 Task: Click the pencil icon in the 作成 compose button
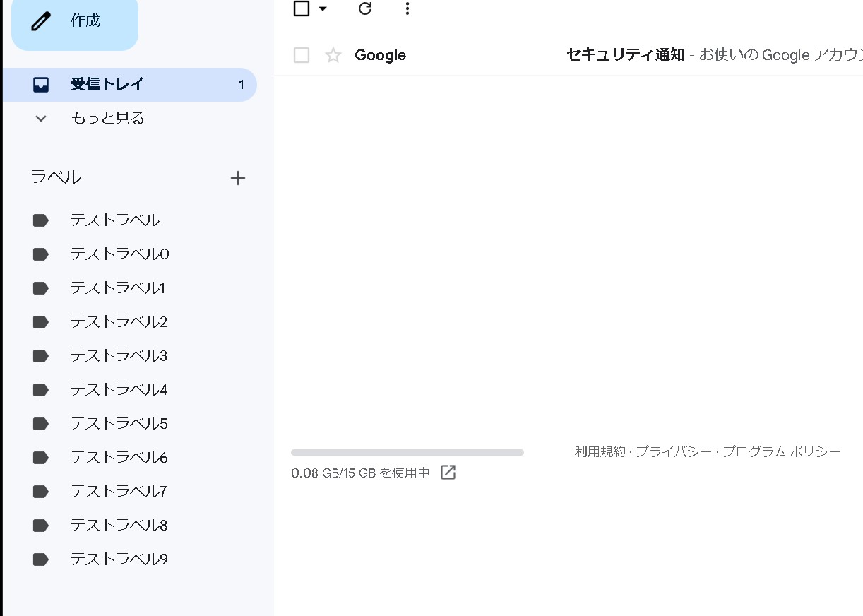click(42, 21)
